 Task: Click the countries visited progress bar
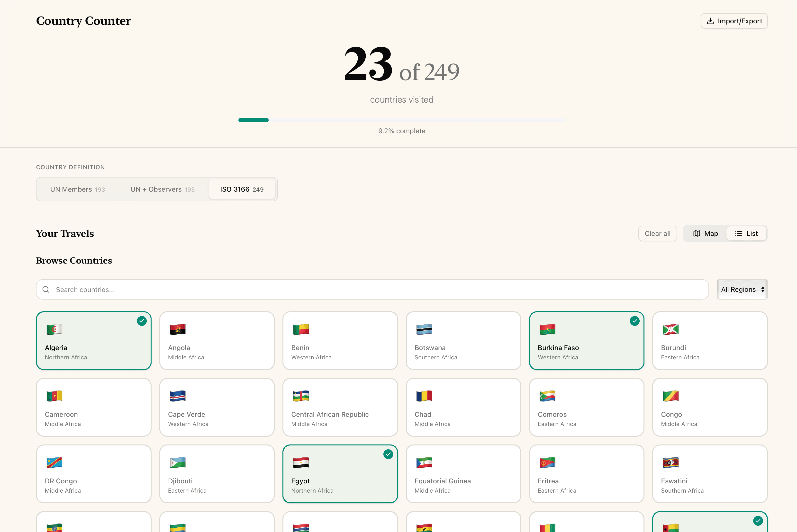tap(402, 120)
